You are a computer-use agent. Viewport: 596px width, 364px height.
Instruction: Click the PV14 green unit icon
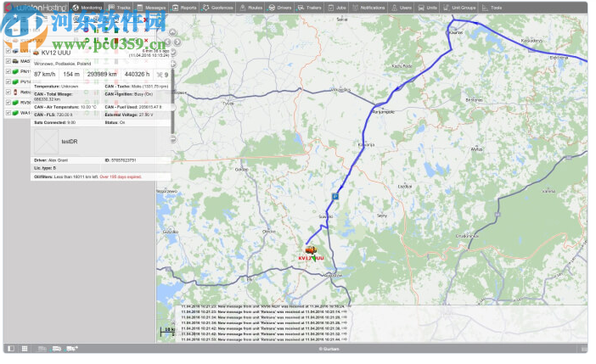[x=15, y=81]
